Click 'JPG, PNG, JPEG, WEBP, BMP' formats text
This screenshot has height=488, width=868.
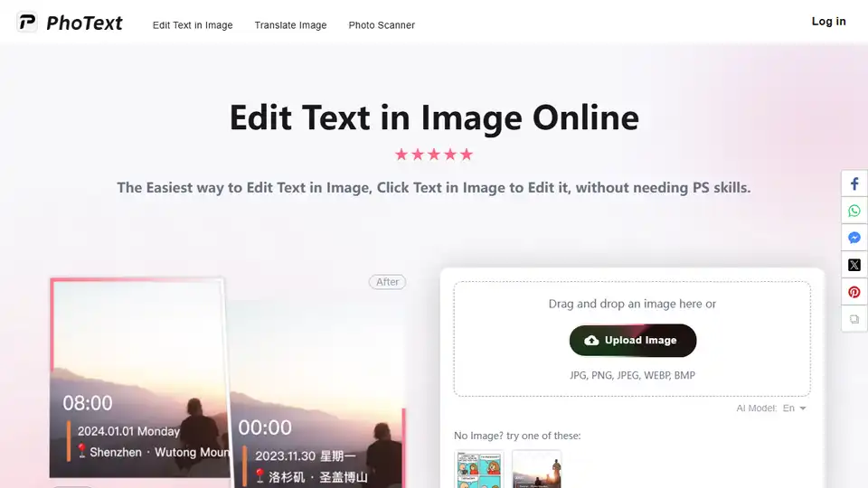point(632,375)
